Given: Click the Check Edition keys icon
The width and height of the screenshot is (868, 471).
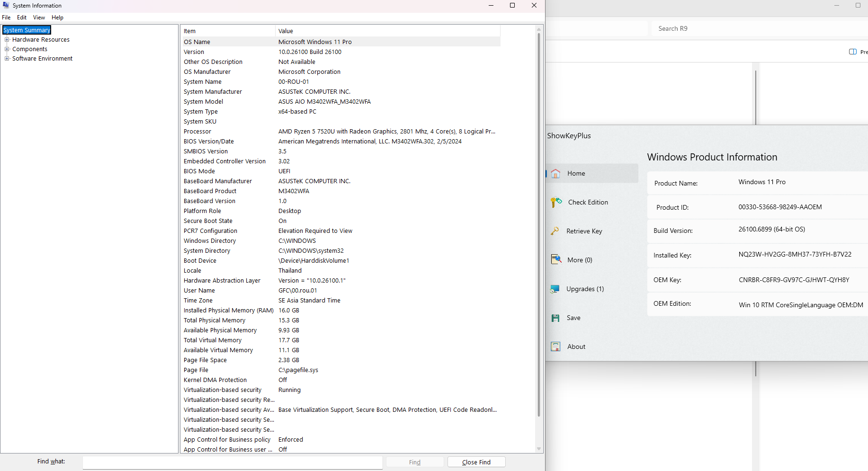Looking at the screenshot, I should point(556,203).
